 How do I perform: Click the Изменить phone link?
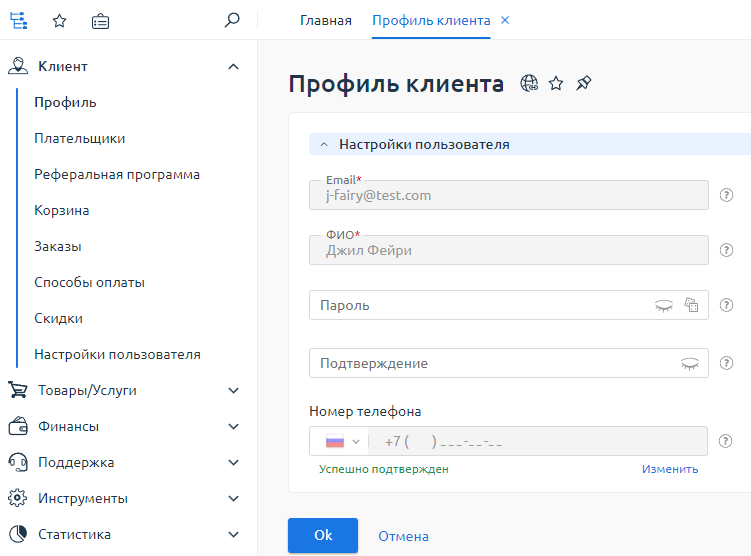pyautogui.click(x=670, y=469)
